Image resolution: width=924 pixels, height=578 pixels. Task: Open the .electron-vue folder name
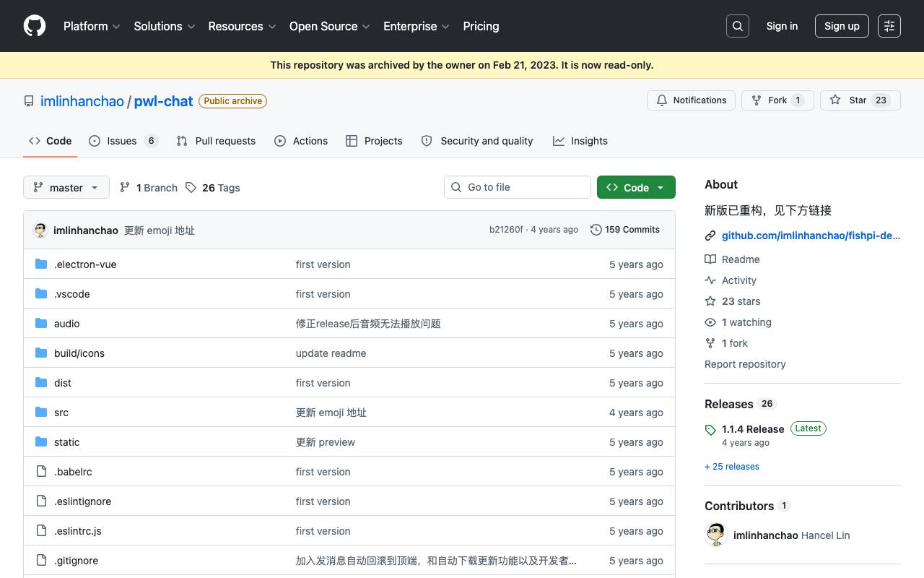pos(85,264)
